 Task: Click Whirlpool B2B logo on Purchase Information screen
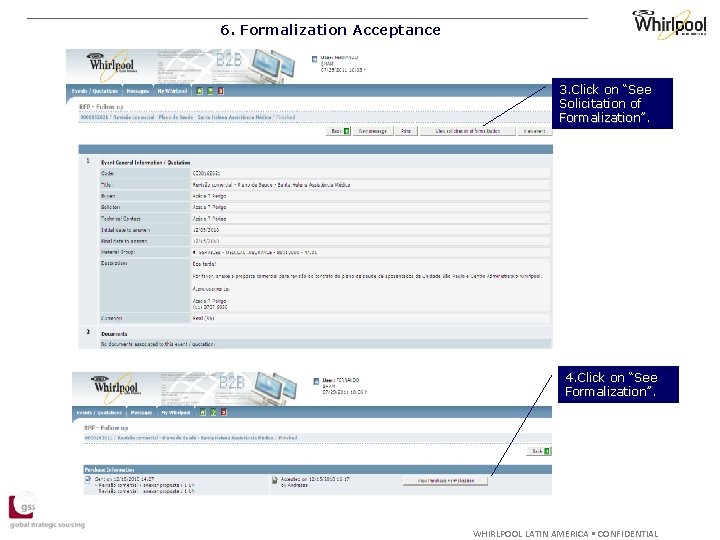pos(115,387)
